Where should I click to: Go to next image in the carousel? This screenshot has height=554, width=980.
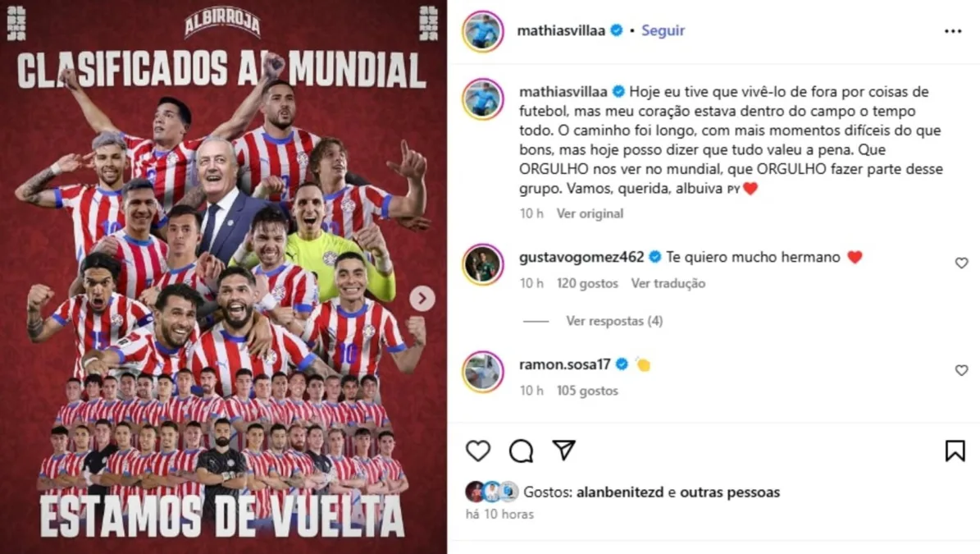pos(422,298)
